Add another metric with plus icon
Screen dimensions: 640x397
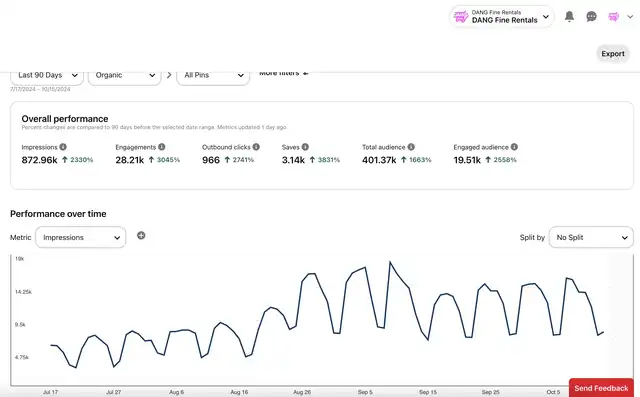pyautogui.click(x=141, y=235)
